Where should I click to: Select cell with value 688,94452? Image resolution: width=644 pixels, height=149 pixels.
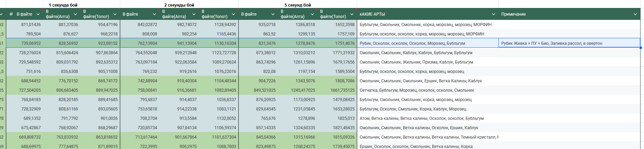(x=25, y=81)
